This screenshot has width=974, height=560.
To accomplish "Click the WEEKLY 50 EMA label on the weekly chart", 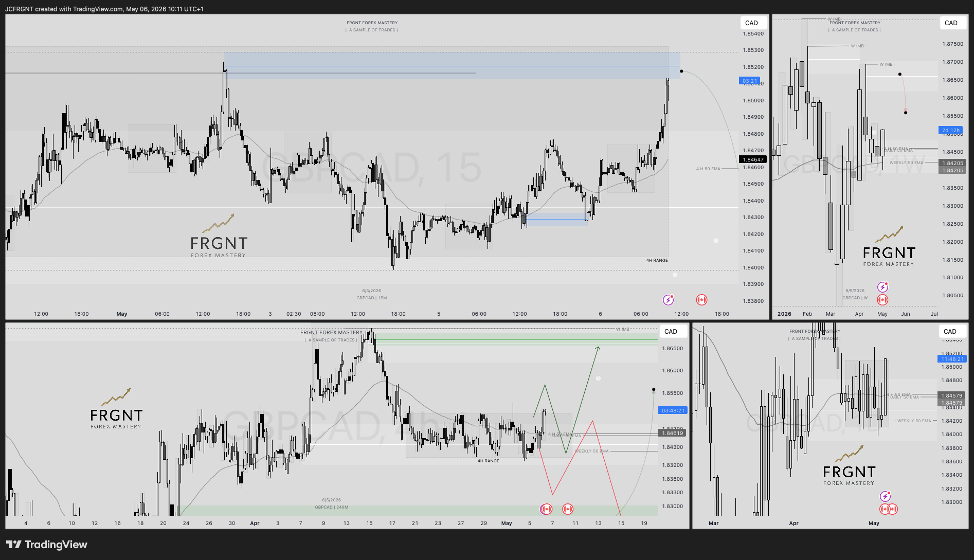I will click(x=906, y=162).
